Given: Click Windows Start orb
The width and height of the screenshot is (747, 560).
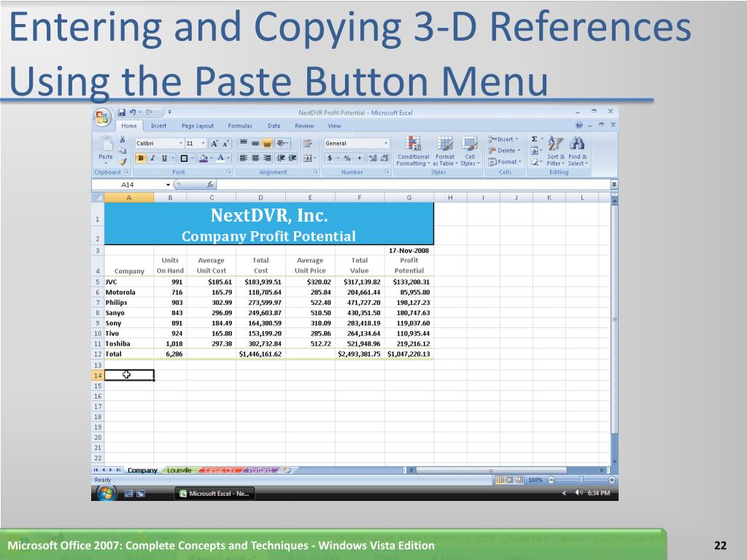Looking at the screenshot, I should point(106,494).
